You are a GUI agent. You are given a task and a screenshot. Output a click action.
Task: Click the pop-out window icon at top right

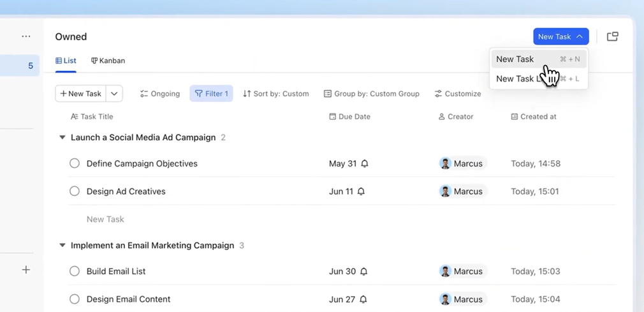(612, 36)
